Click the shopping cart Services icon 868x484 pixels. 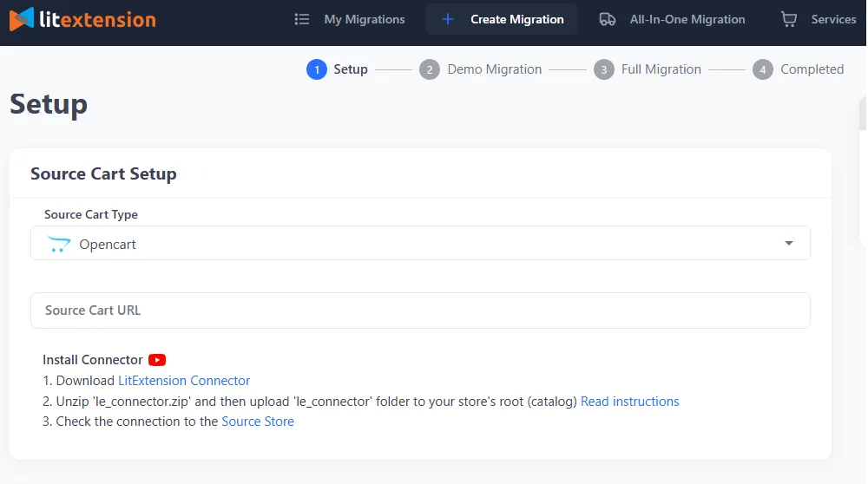[x=789, y=19]
